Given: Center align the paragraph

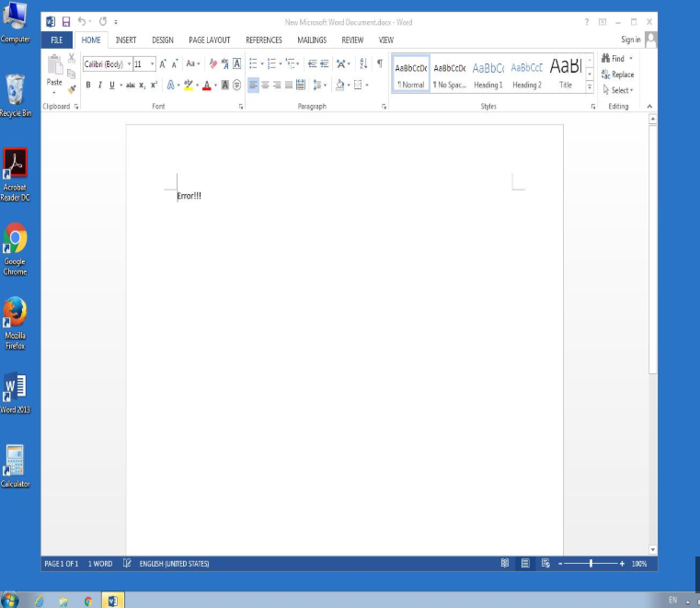Looking at the screenshot, I should pyautogui.click(x=265, y=85).
